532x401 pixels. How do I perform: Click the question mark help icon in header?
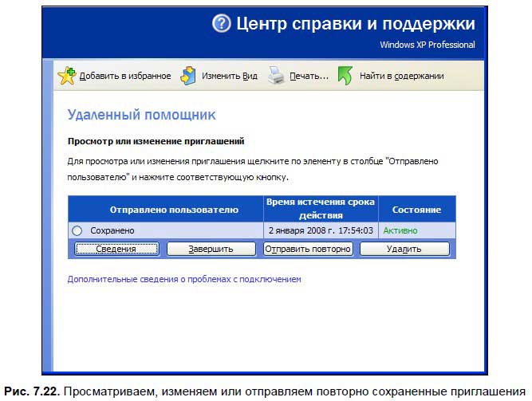tap(221, 24)
